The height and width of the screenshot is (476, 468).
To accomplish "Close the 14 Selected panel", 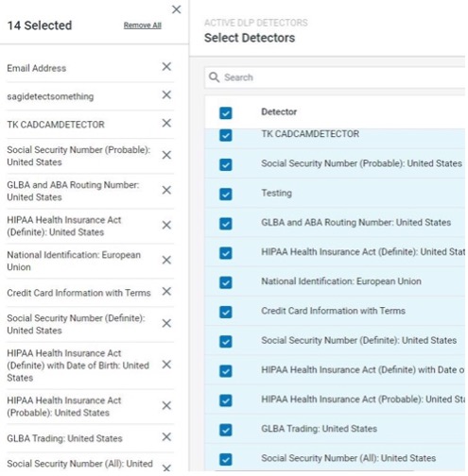I will tap(177, 9).
